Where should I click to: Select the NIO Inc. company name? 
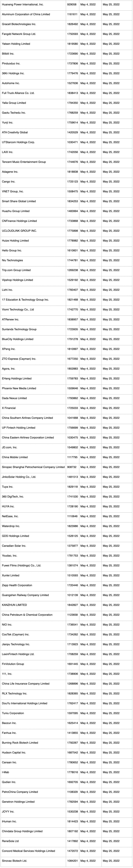7,624
